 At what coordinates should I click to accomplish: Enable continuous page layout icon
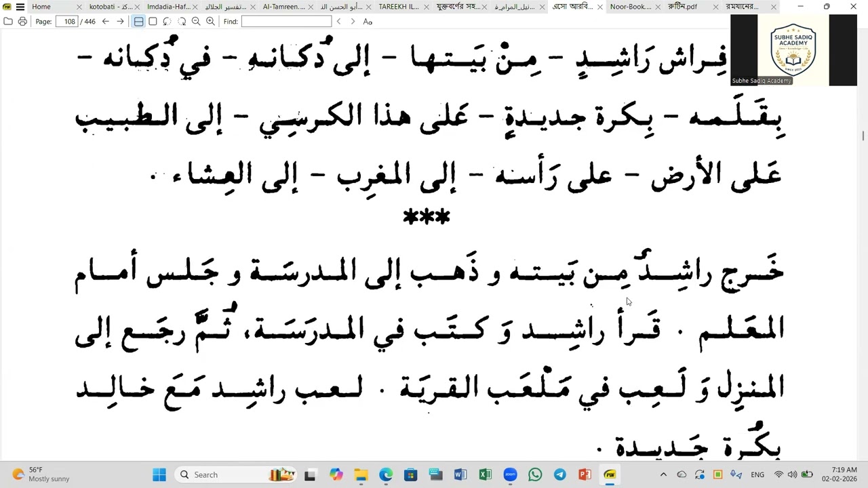[x=138, y=22]
